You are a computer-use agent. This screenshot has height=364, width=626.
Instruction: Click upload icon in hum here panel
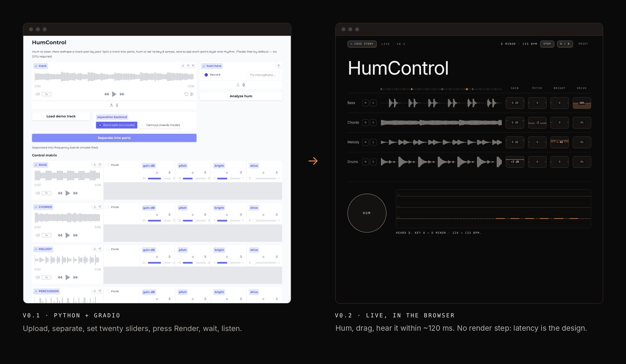pos(238,85)
